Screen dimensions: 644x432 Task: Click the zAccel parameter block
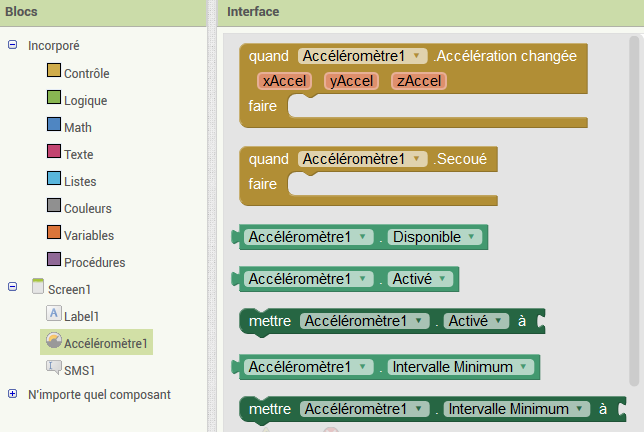coord(419,81)
